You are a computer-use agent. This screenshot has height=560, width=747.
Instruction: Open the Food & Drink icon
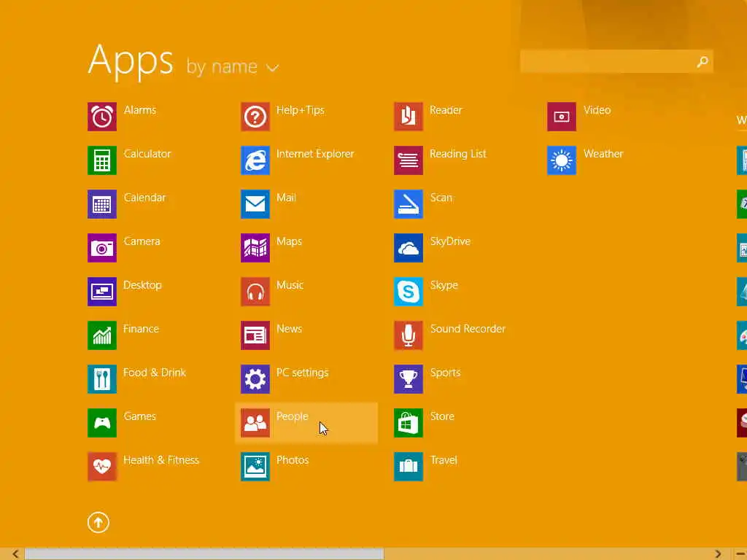click(102, 379)
